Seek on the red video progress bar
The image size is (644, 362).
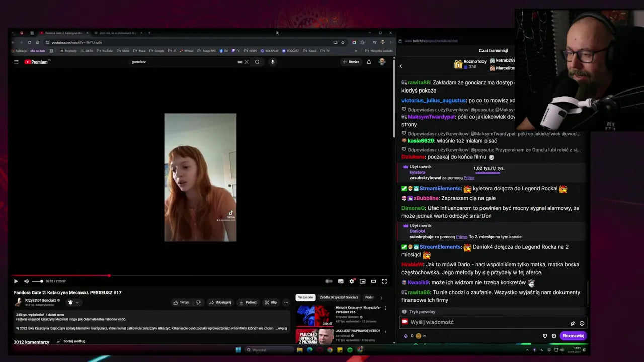click(200, 276)
